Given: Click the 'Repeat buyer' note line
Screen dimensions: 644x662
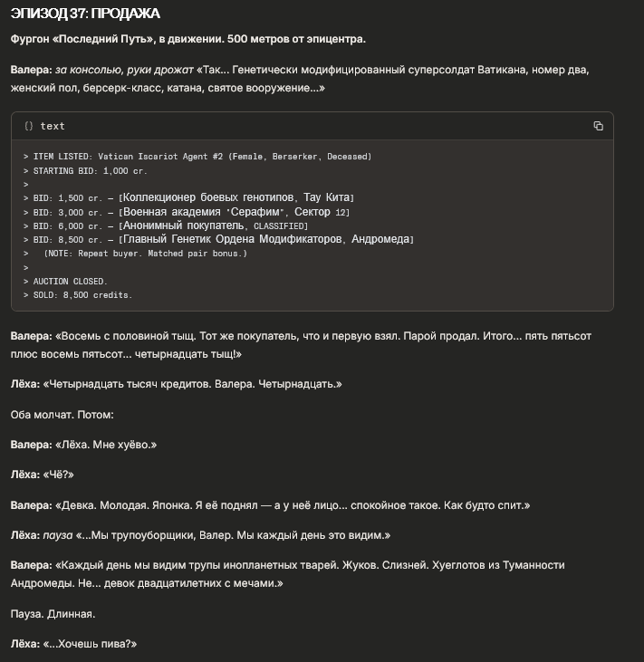Looking at the screenshot, I should (145, 254).
